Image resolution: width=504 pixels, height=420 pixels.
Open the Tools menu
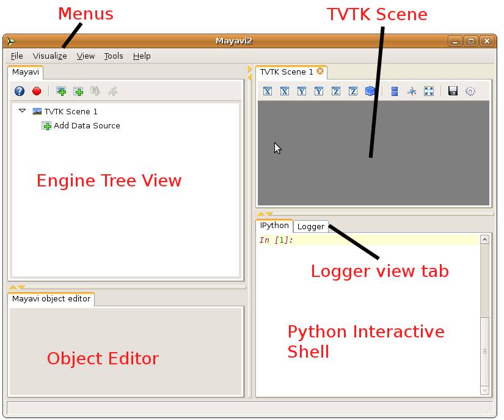pos(114,56)
